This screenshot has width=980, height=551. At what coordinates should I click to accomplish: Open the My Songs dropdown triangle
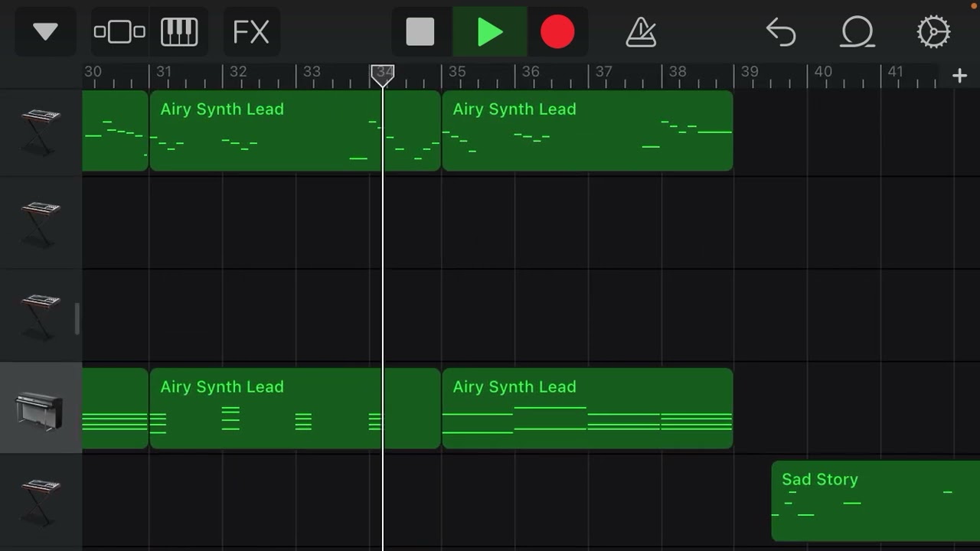pos(45,32)
